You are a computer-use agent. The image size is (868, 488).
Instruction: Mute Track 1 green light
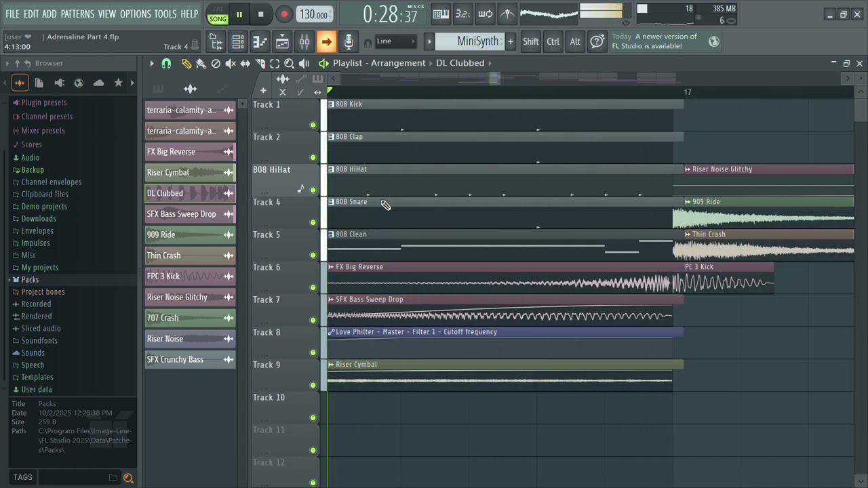313,125
